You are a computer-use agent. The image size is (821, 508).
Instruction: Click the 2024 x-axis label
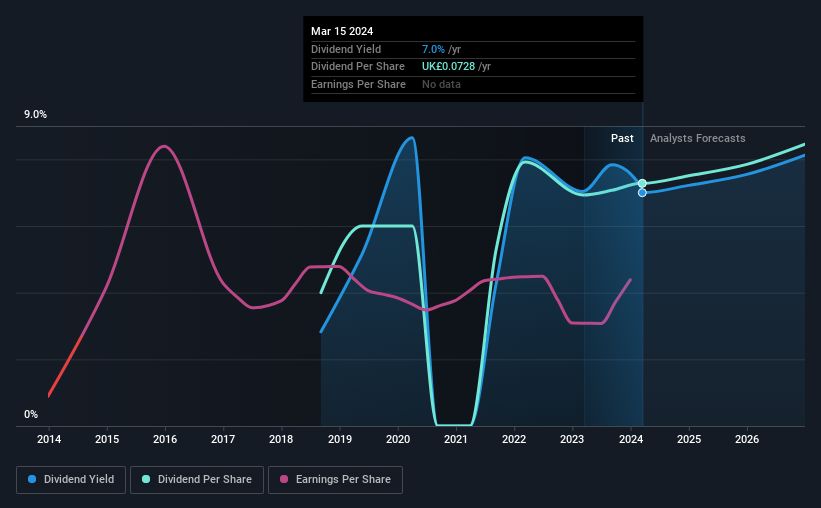click(631, 439)
